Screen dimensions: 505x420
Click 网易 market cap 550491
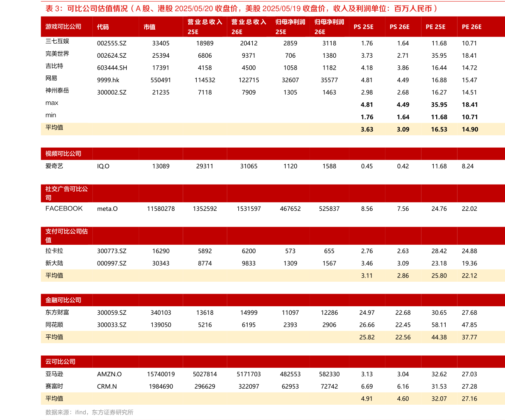(161, 80)
